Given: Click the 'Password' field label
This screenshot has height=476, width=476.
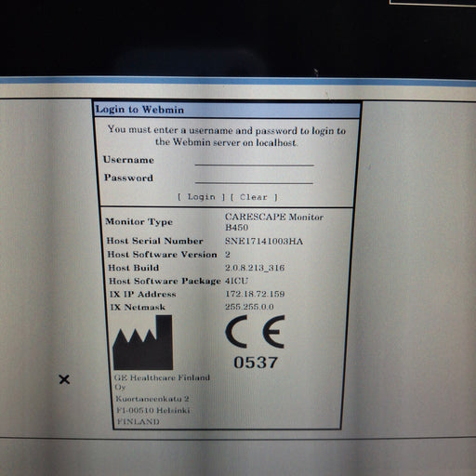Looking at the screenshot, I should (x=128, y=178).
